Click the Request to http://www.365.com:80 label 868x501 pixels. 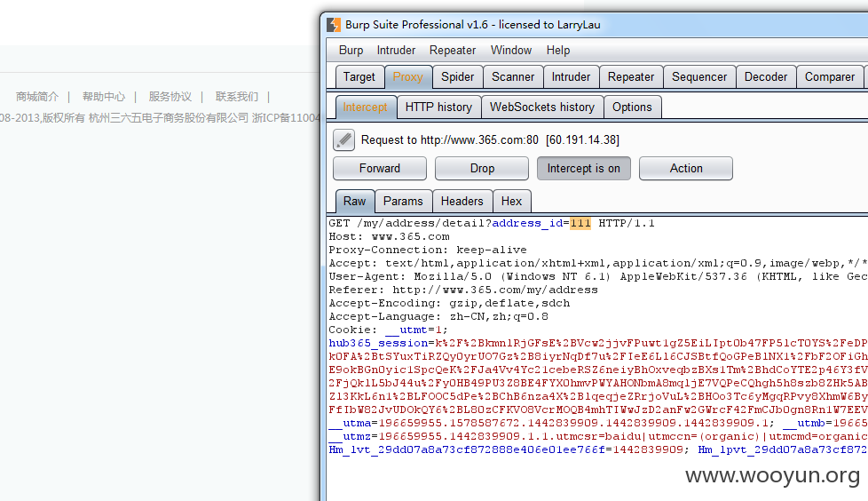click(x=490, y=140)
